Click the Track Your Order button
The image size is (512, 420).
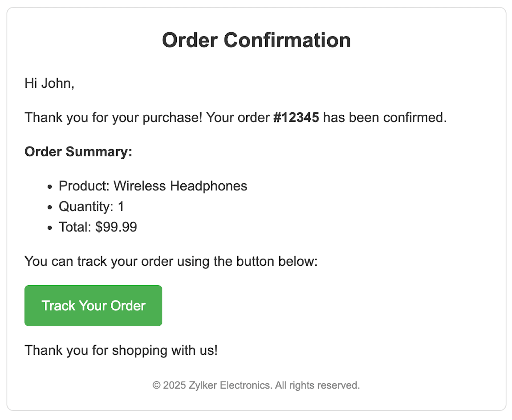click(93, 306)
